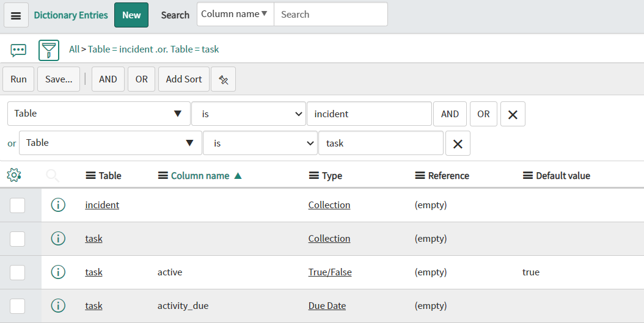Click the Run filter button
This screenshot has width=644, height=323.
point(18,79)
